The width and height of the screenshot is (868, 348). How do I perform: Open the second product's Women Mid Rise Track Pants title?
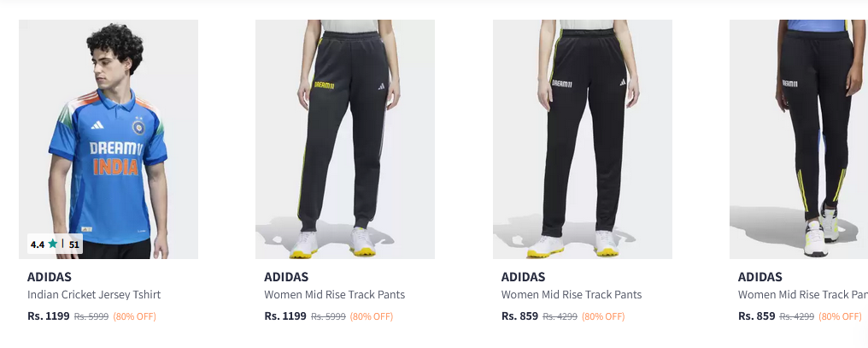[x=334, y=295]
